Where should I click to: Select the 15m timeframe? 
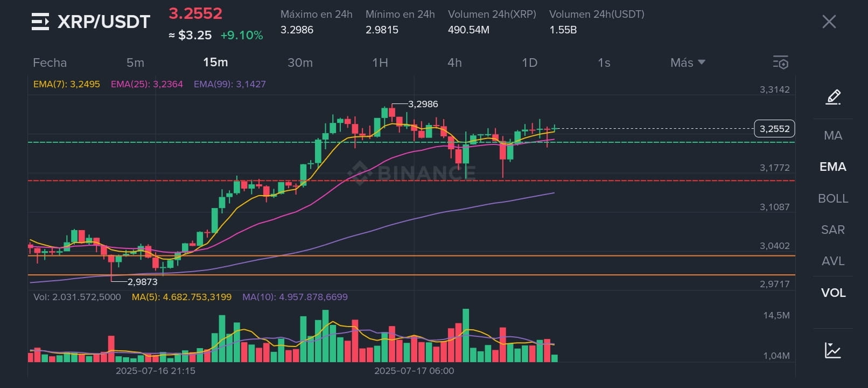(215, 63)
